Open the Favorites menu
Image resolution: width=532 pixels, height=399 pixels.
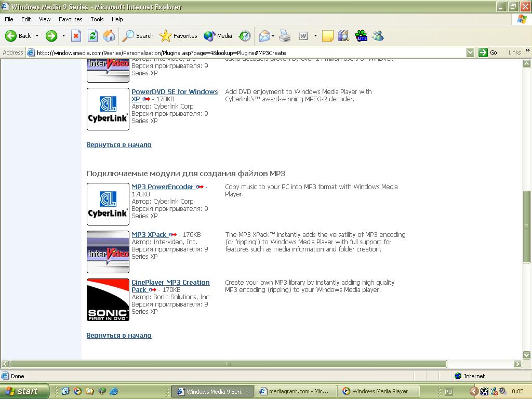[71, 19]
